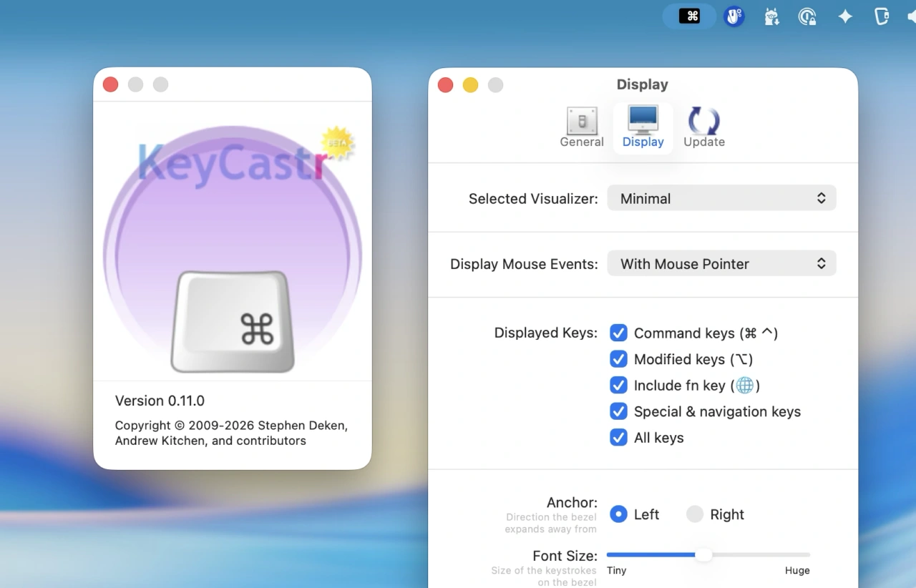Click the Tiny label under Font Size slider
Image resolution: width=916 pixels, height=588 pixels.
[x=617, y=570]
